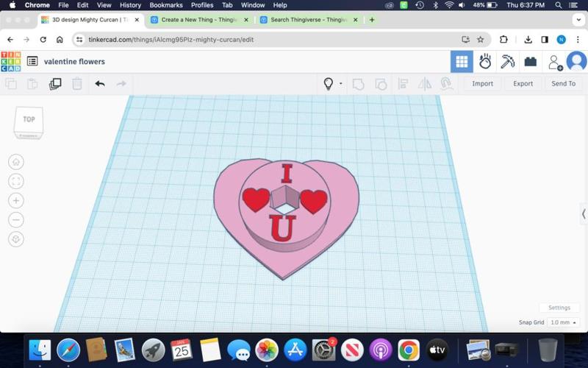Switch to the Search Thingiverse tab
Viewport: 588px width, 368px height.
click(301, 20)
